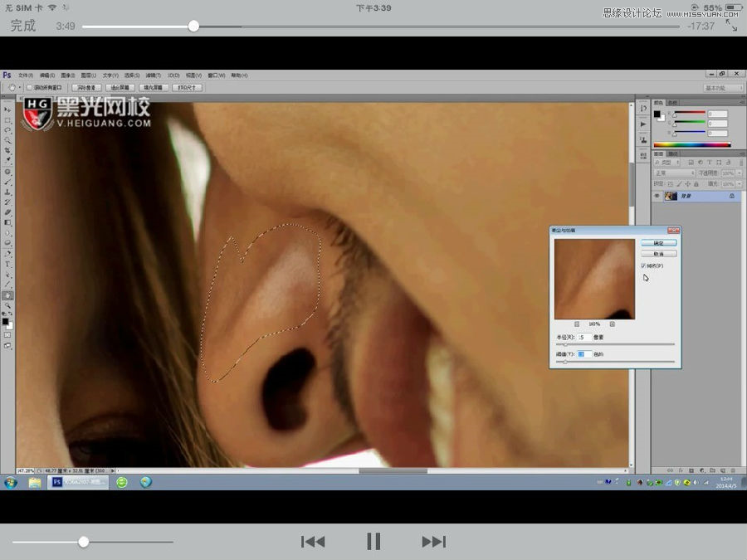This screenshot has height=560, width=747.
Task: Select the Dodge tool
Action: 7,243
